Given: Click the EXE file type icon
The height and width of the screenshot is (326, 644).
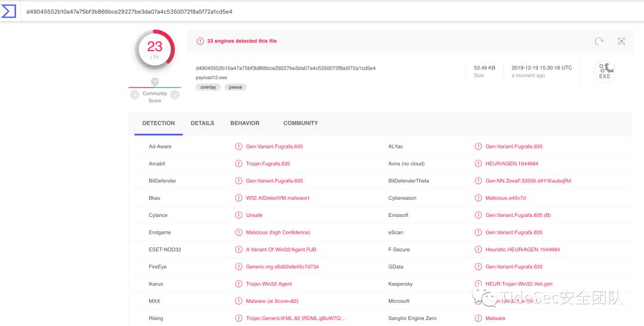Looking at the screenshot, I should coord(605,72).
